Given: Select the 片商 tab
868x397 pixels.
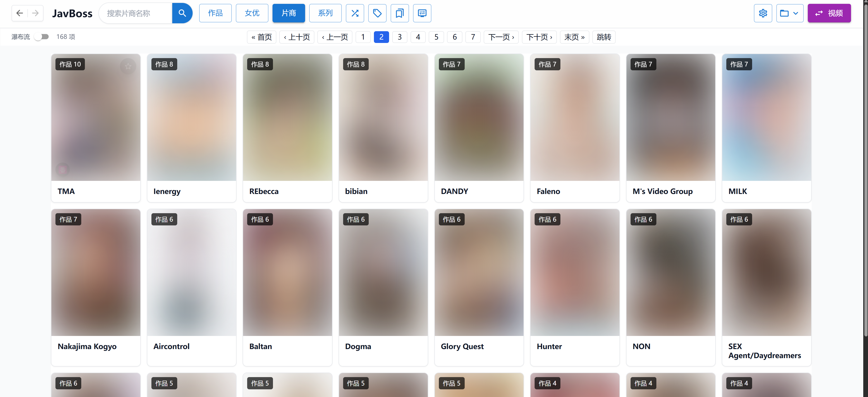Looking at the screenshot, I should tap(289, 13).
